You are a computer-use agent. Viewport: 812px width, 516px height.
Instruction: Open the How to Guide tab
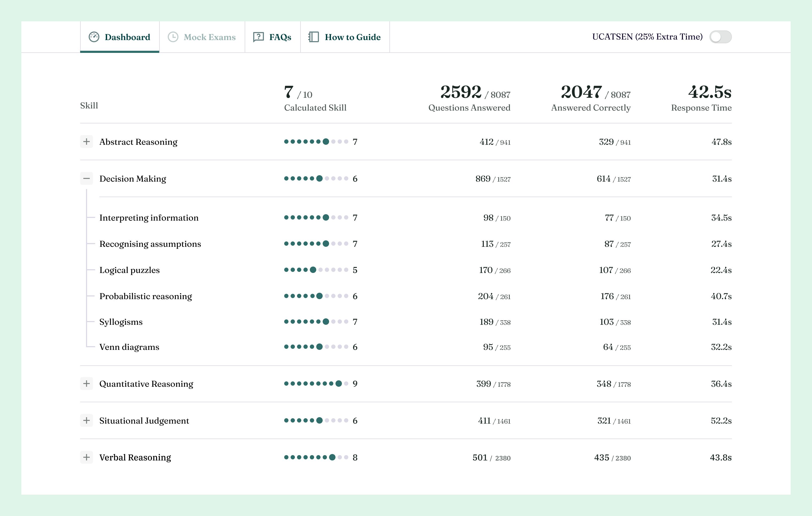(352, 37)
